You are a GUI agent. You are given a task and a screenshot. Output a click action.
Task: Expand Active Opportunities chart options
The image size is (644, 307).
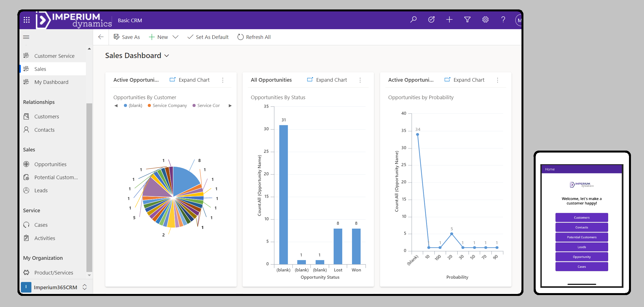coord(223,80)
